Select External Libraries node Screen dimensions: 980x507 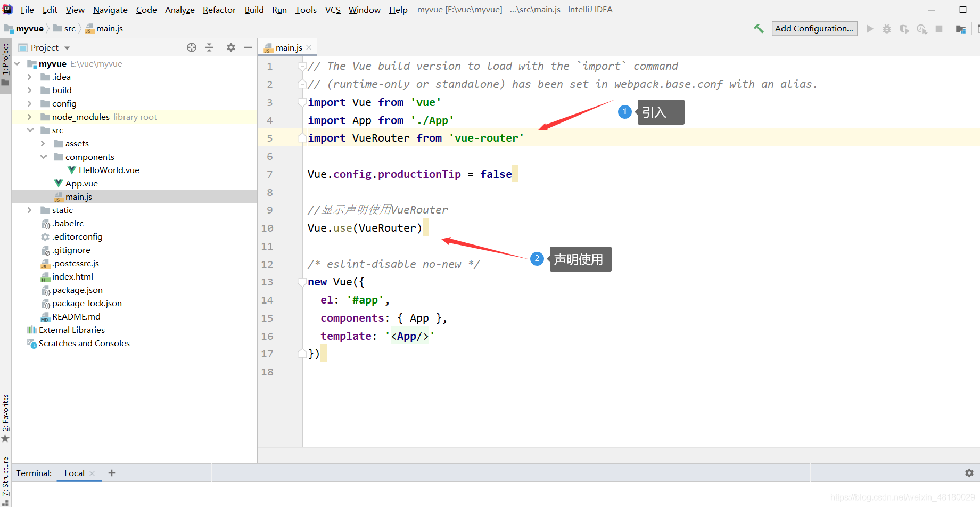click(x=72, y=330)
